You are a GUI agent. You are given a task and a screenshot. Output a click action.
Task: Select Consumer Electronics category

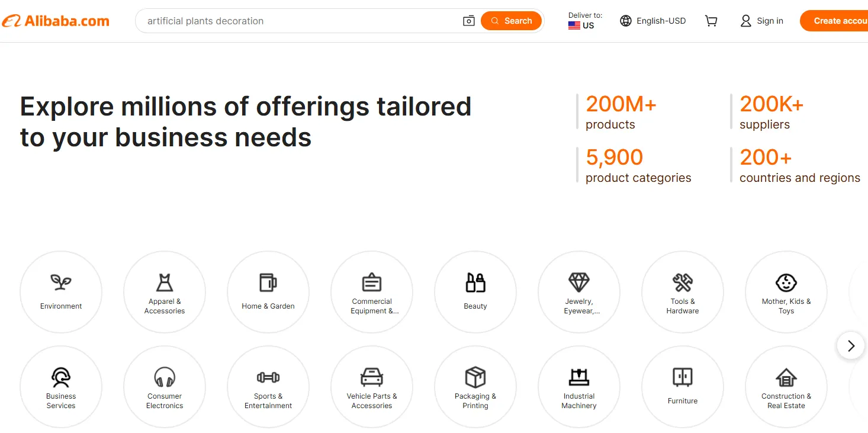tap(165, 386)
